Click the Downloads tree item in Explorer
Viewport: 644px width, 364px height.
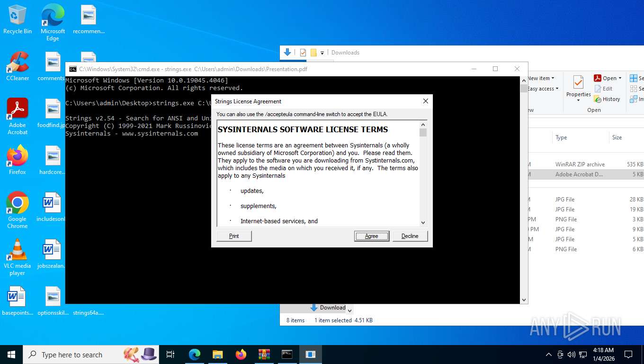328,308
